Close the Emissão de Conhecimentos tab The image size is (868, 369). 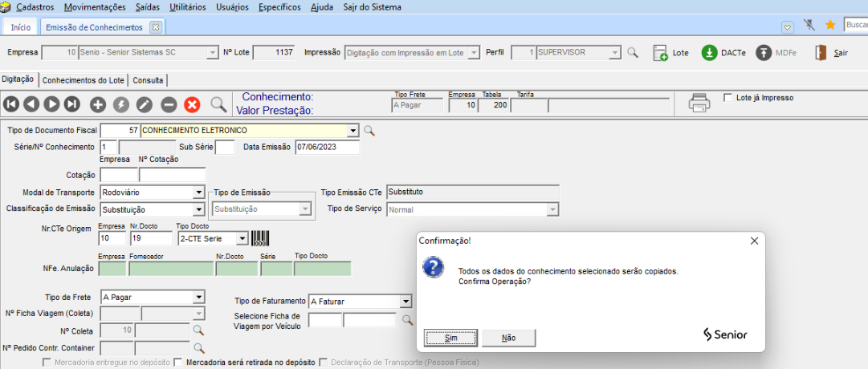tap(156, 27)
